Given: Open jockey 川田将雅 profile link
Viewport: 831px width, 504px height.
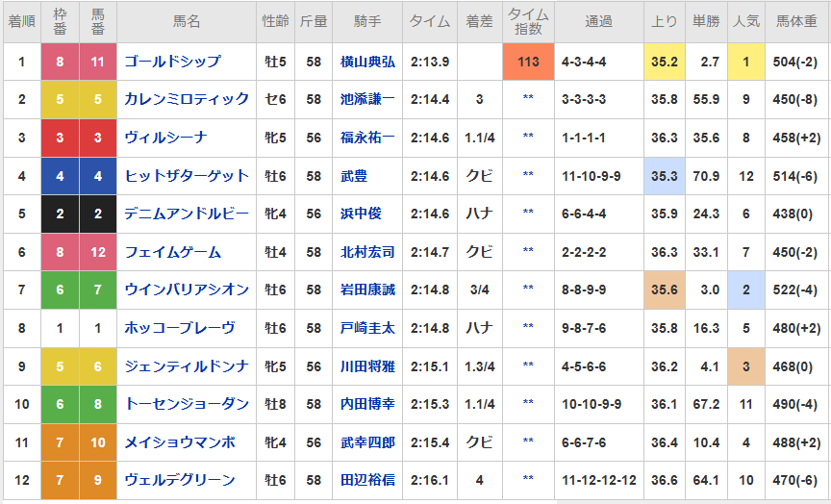Looking at the screenshot, I should pyautogui.click(x=367, y=366).
